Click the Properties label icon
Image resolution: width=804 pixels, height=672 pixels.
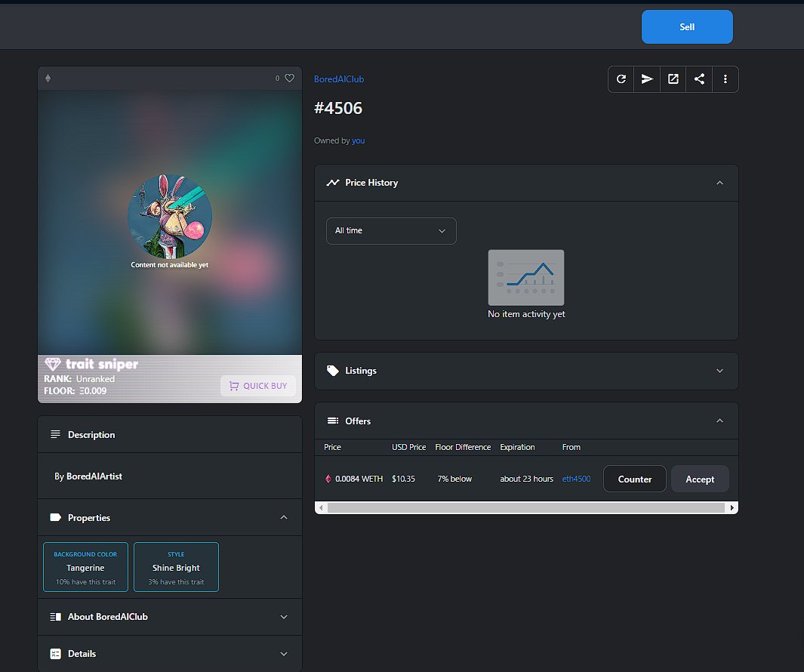click(55, 518)
